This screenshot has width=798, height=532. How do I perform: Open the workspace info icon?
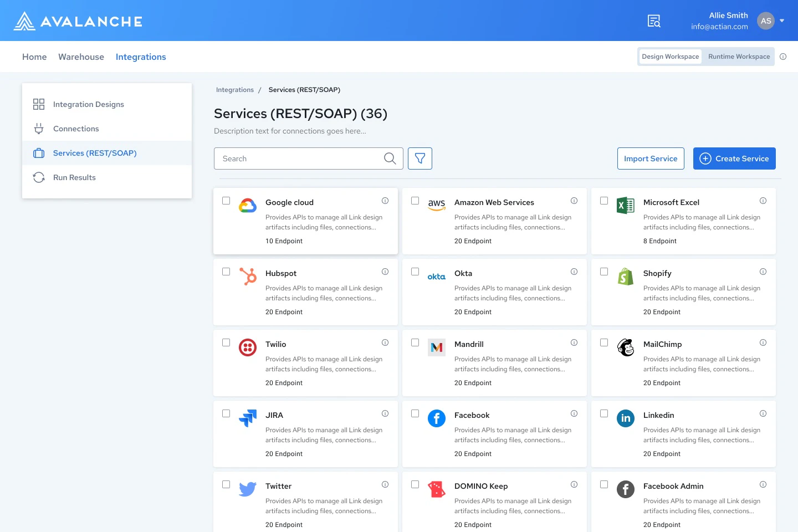783,56
